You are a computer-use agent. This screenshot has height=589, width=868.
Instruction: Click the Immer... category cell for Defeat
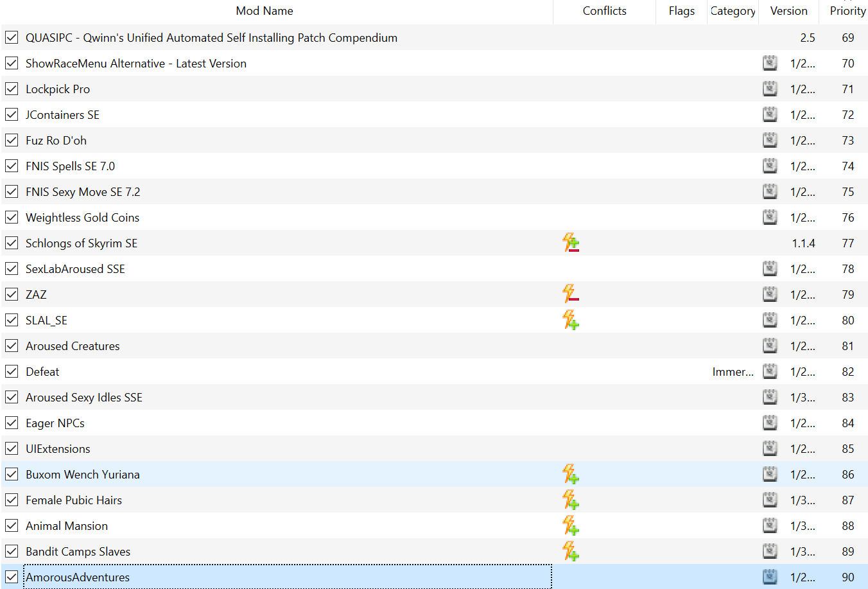[733, 372]
